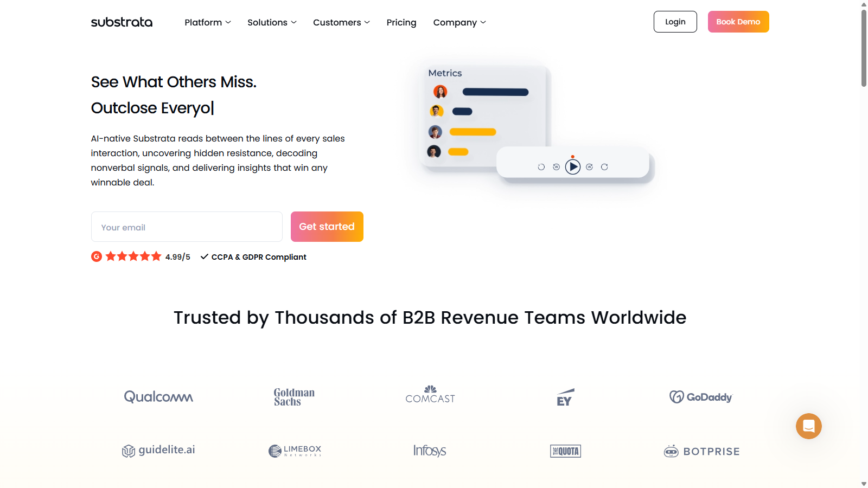Click the Botprise logo
The height and width of the screenshot is (488, 868).
tap(701, 451)
